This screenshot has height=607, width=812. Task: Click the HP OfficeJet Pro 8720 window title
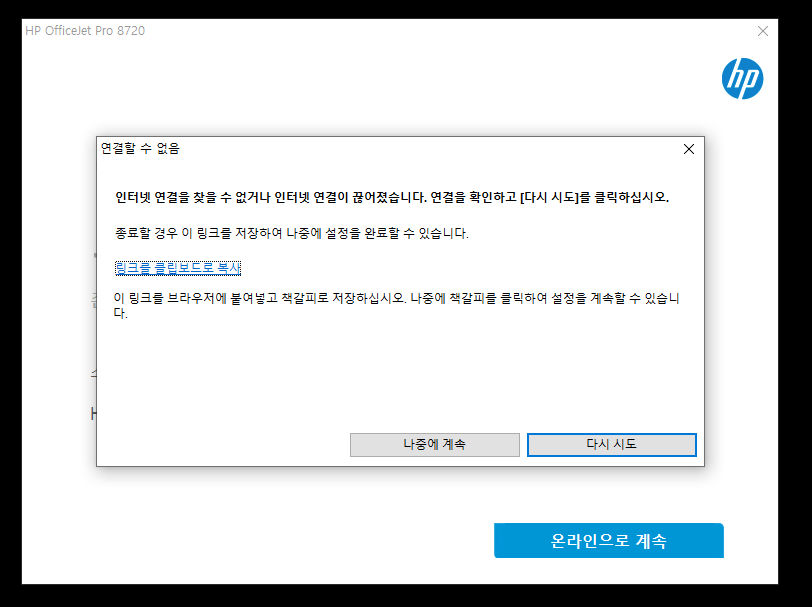85,31
